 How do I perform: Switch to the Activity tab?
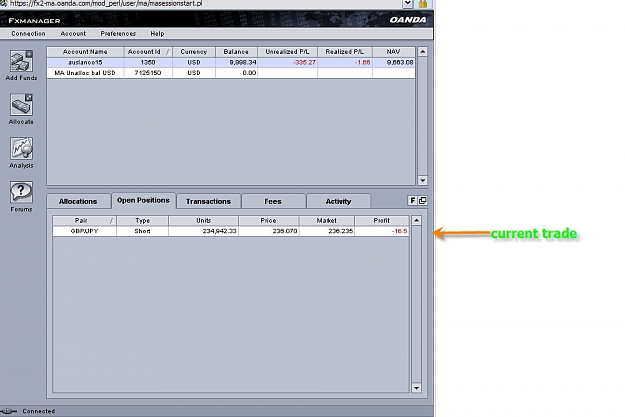(x=338, y=201)
